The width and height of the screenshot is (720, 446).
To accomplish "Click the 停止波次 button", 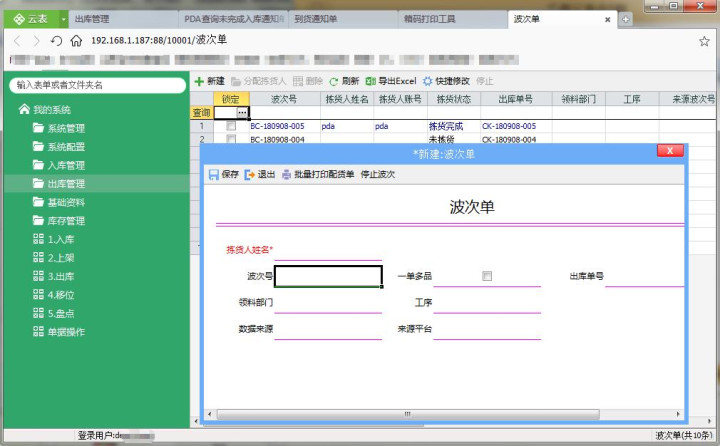I will [378, 175].
